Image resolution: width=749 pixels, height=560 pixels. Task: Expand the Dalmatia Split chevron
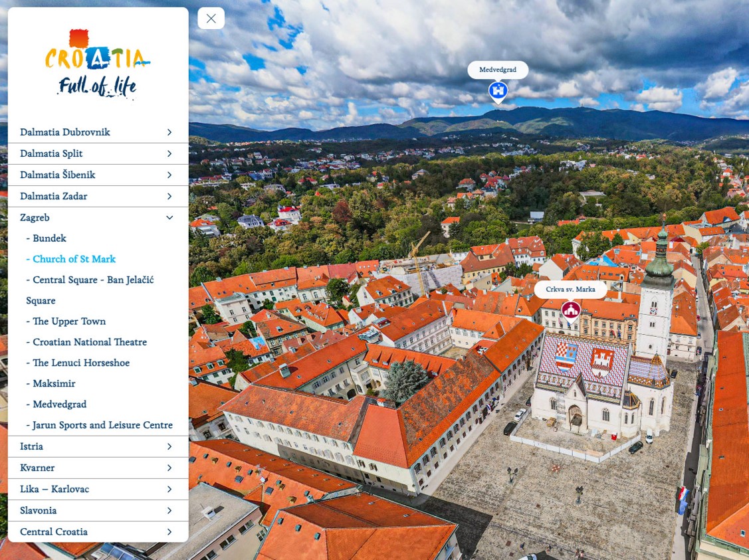click(x=169, y=153)
